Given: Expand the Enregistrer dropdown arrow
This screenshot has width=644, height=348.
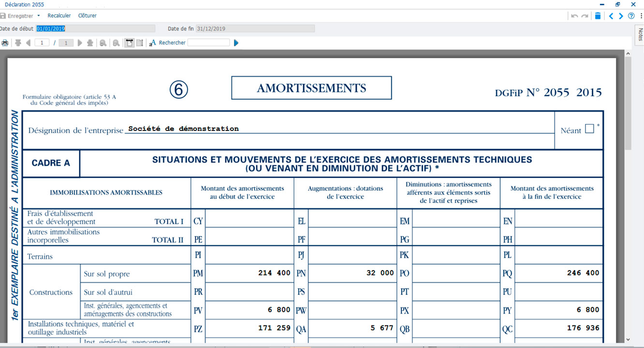Looking at the screenshot, I should (39, 16).
